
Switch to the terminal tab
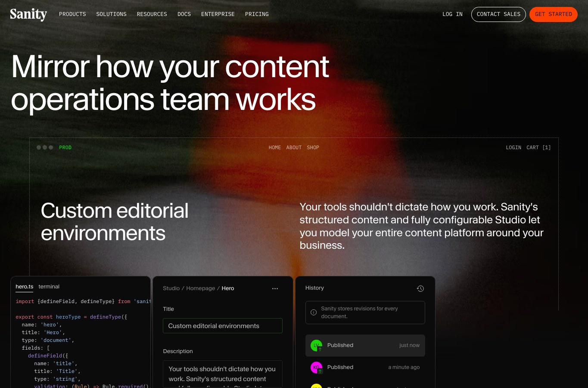click(x=49, y=287)
